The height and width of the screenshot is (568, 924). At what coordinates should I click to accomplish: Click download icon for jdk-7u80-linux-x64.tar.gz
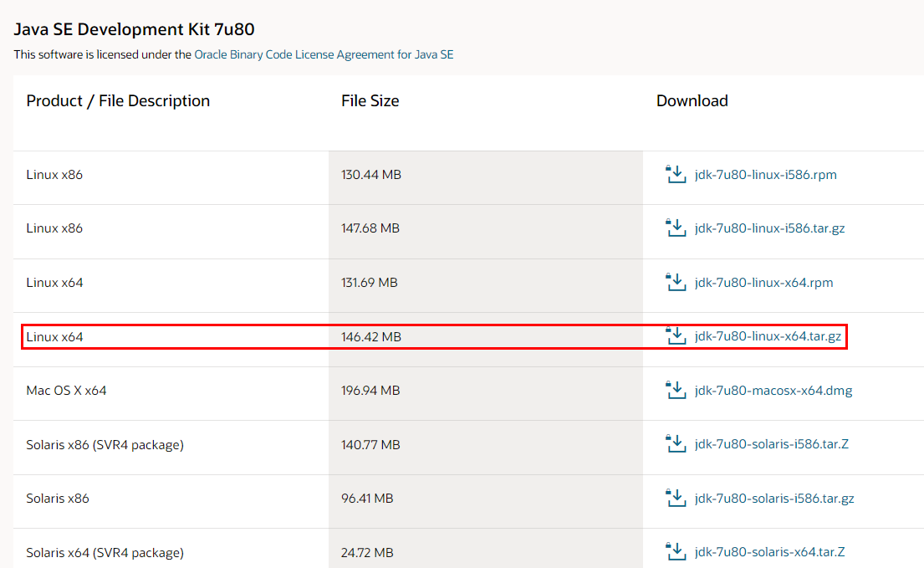pyautogui.click(x=676, y=336)
